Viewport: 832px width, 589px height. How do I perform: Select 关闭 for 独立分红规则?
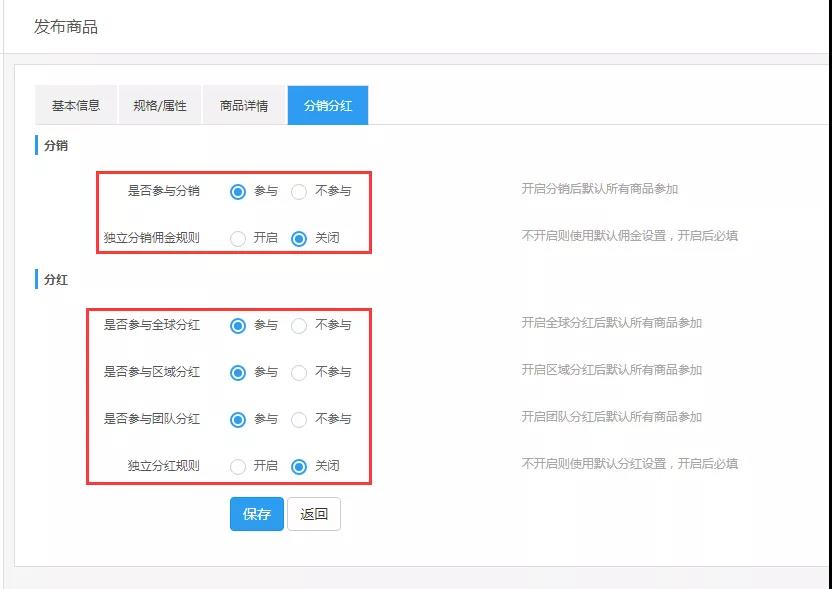tap(298, 465)
